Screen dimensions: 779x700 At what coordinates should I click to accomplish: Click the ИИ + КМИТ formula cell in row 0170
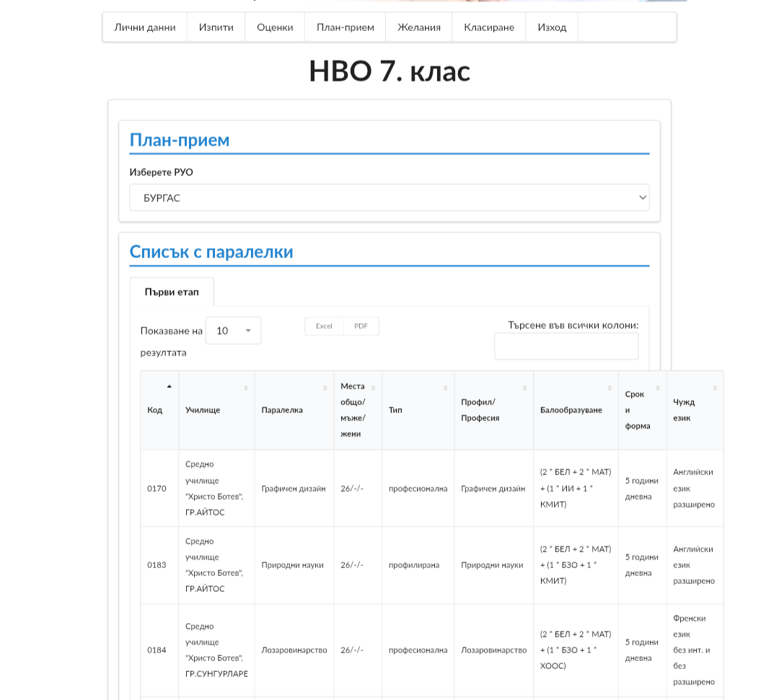point(576,489)
